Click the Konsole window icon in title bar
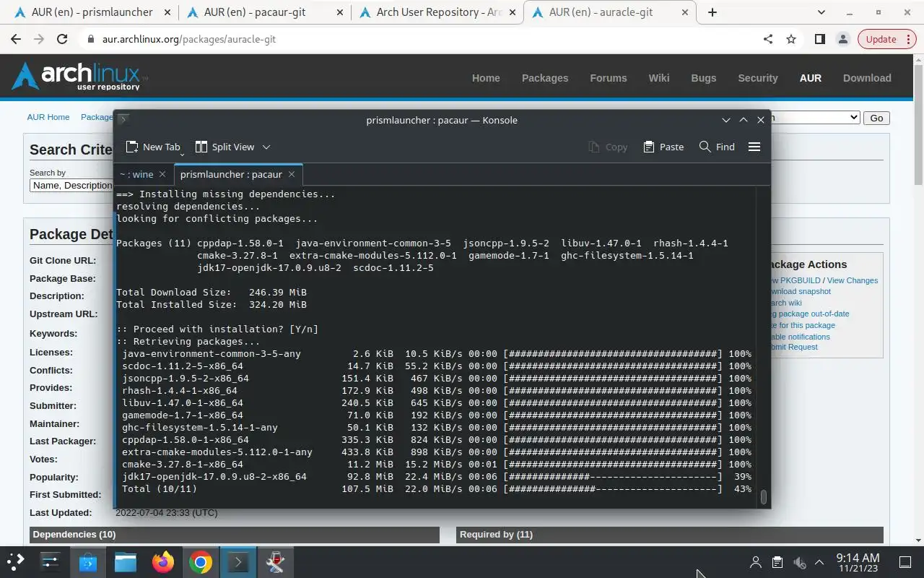Image resolution: width=924 pixels, height=578 pixels. [123, 120]
